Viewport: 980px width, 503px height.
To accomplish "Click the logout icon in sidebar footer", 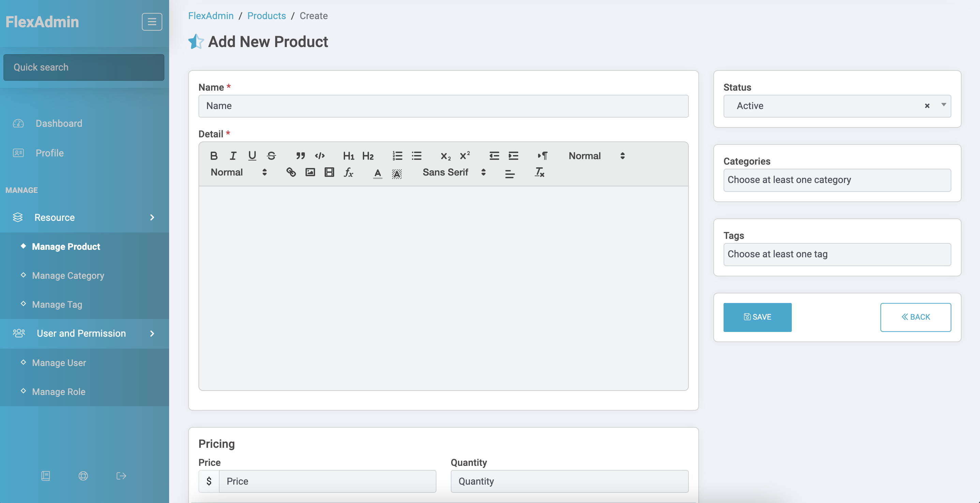I will coord(121,476).
